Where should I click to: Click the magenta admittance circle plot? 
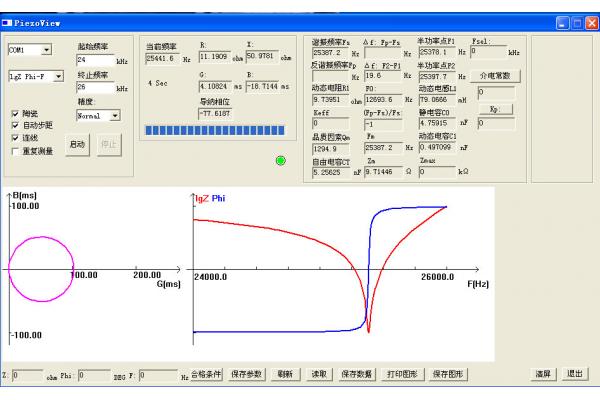coord(41,269)
